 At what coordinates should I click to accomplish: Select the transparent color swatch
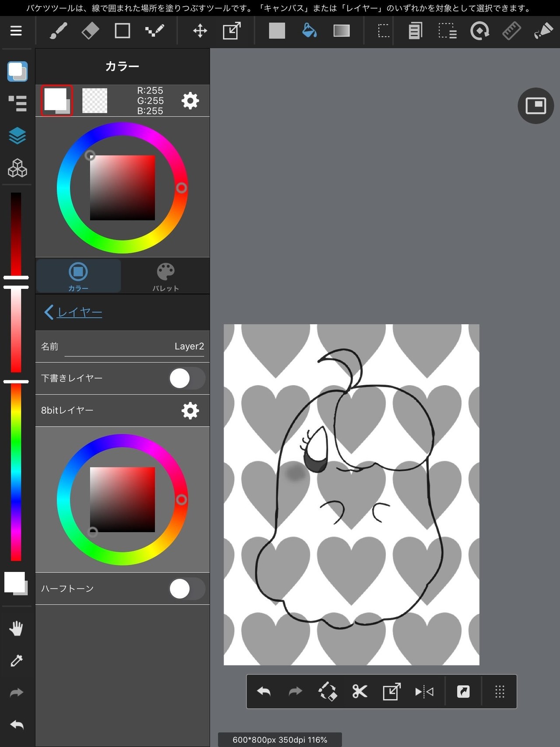[x=94, y=101]
